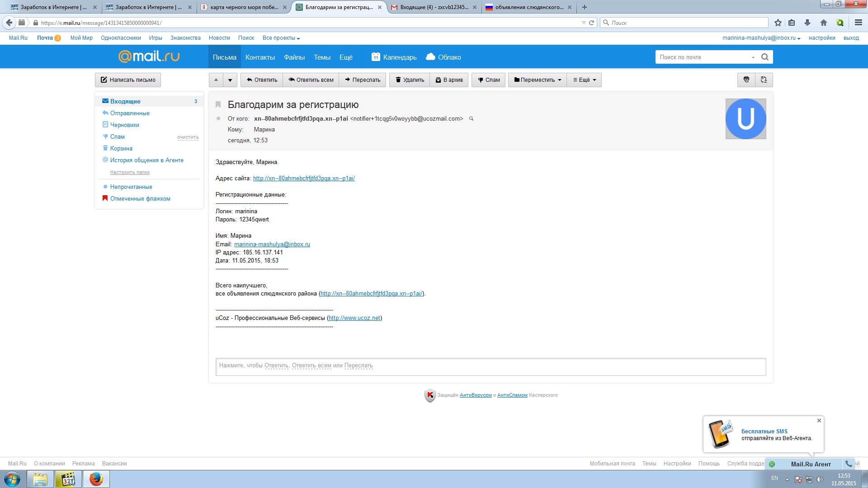Toggle the flag on this message
Image resolution: width=868 pixels, height=488 pixels.
point(218,105)
